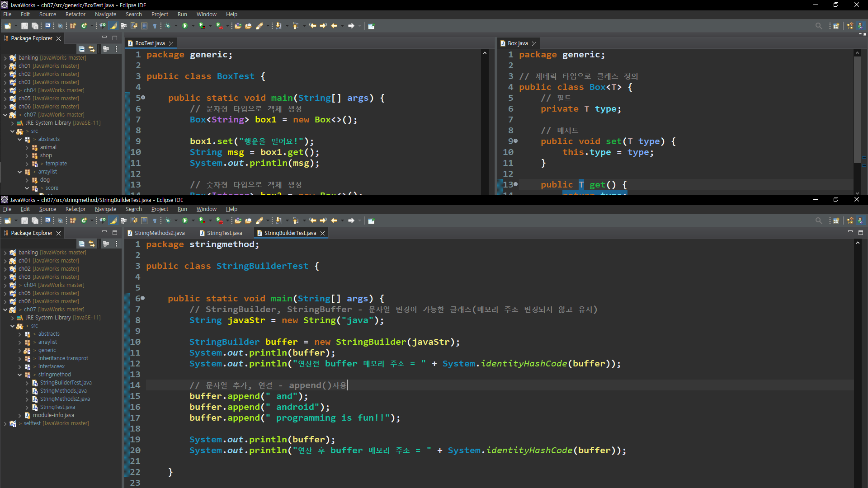The width and height of the screenshot is (868, 488).
Task: Click Collapse All icon in lower Package Explorer
Action: tap(81, 244)
